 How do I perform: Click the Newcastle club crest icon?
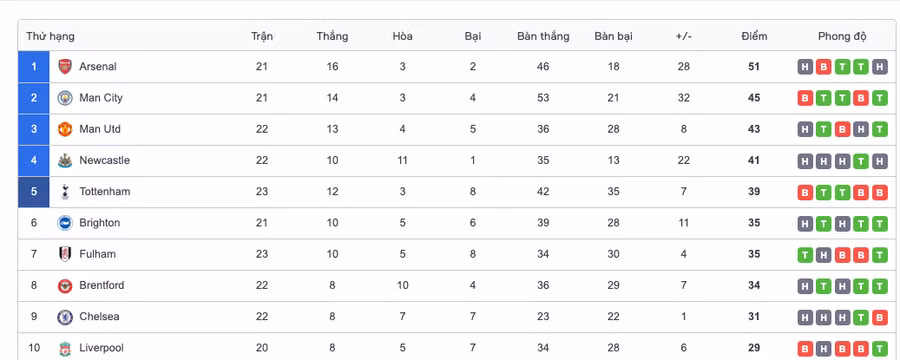pos(65,161)
